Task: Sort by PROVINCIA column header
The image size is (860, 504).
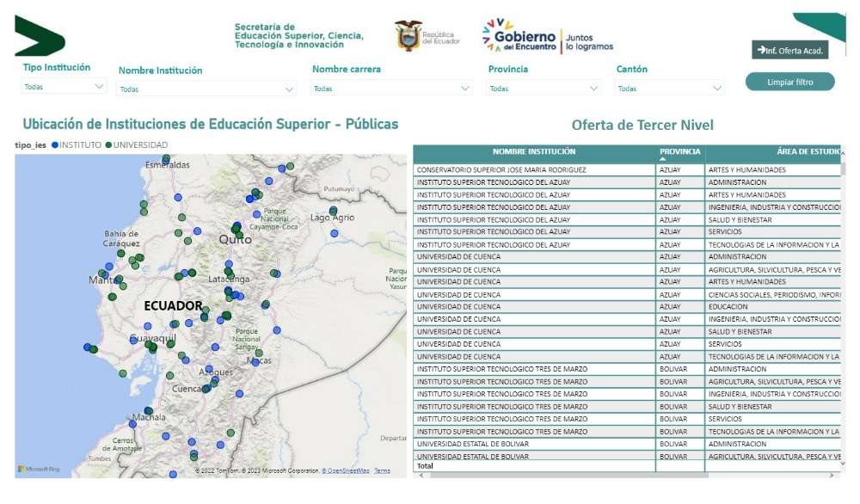Action: click(679, 151)
